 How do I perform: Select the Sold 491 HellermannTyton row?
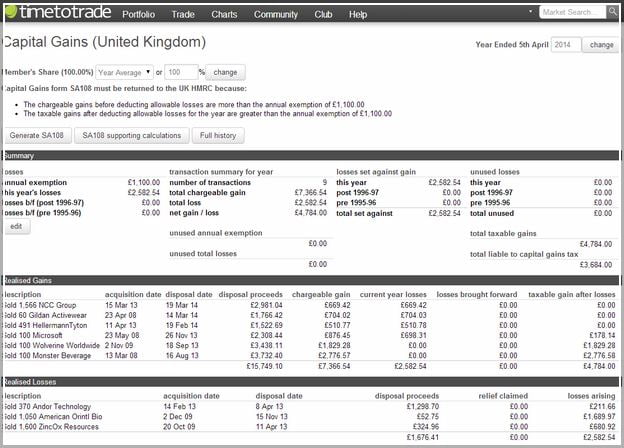pos(310,325)
